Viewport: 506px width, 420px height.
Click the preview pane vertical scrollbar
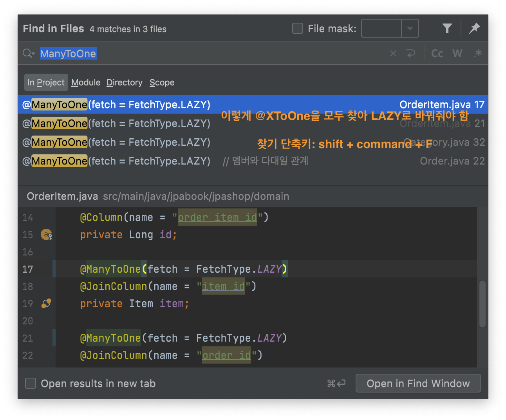click(x=483, y=304)
